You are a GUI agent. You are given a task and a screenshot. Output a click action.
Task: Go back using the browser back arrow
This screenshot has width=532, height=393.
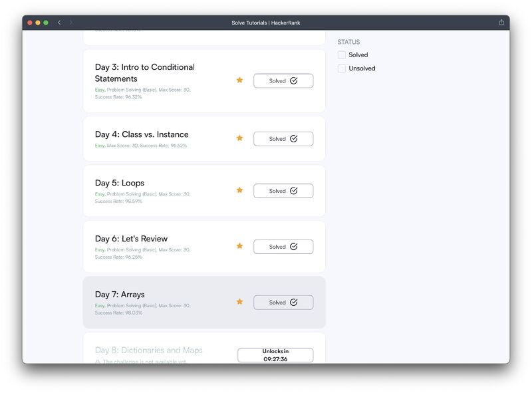(x=59, y=23)
